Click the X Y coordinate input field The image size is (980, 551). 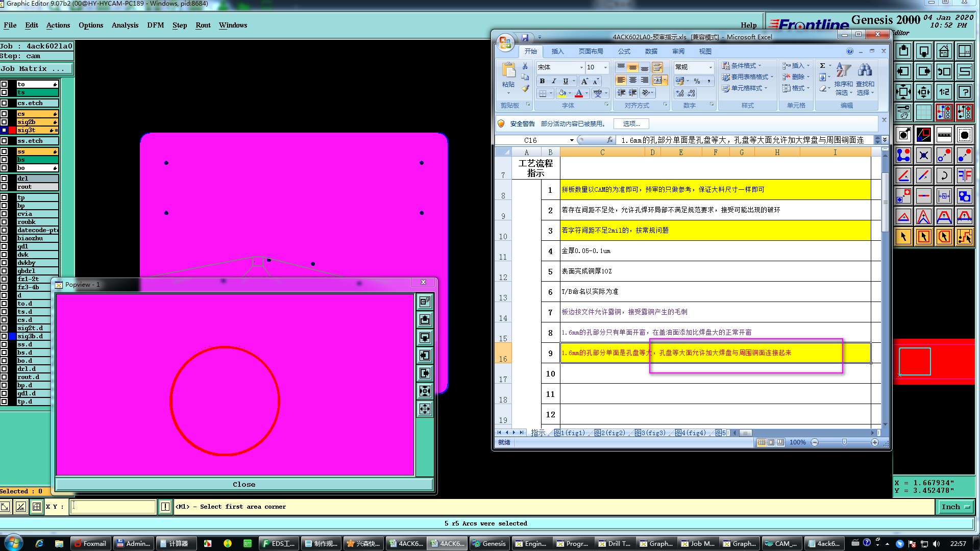(113, 507)
